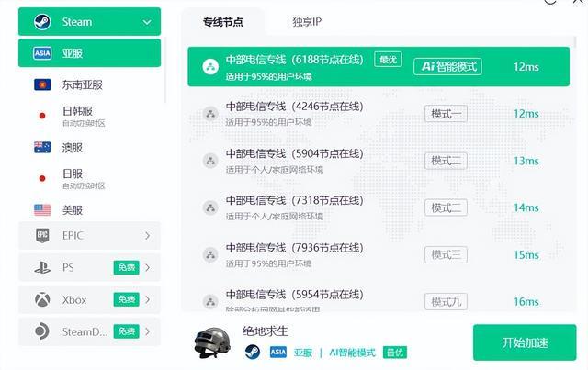Choose 模式一 on the 4246节点 row
The width and height of the screenshot is (588, 370).
(446, 114)
